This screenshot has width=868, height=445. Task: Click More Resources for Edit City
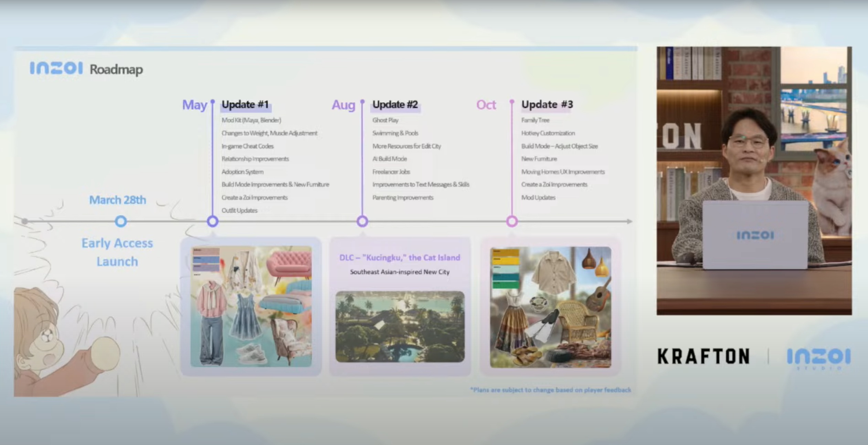point(406,146)
